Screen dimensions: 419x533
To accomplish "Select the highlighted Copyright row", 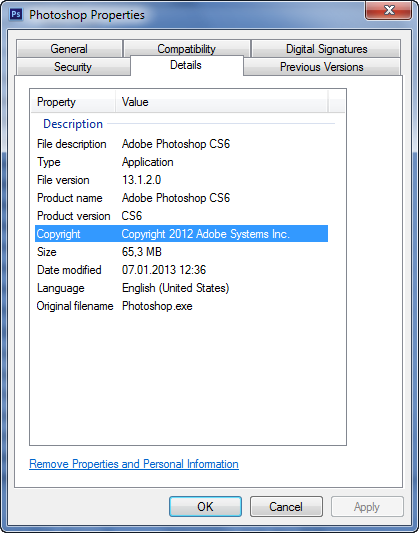I will pos(181,234).
